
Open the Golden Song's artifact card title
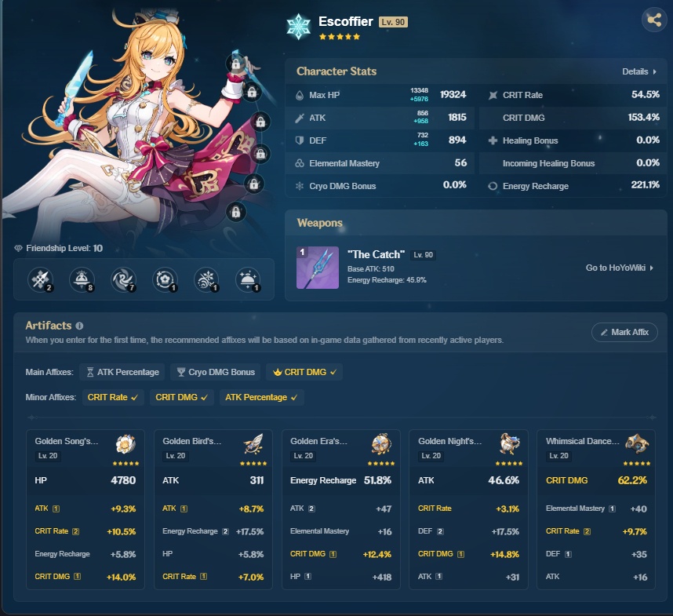click(67, 441)
